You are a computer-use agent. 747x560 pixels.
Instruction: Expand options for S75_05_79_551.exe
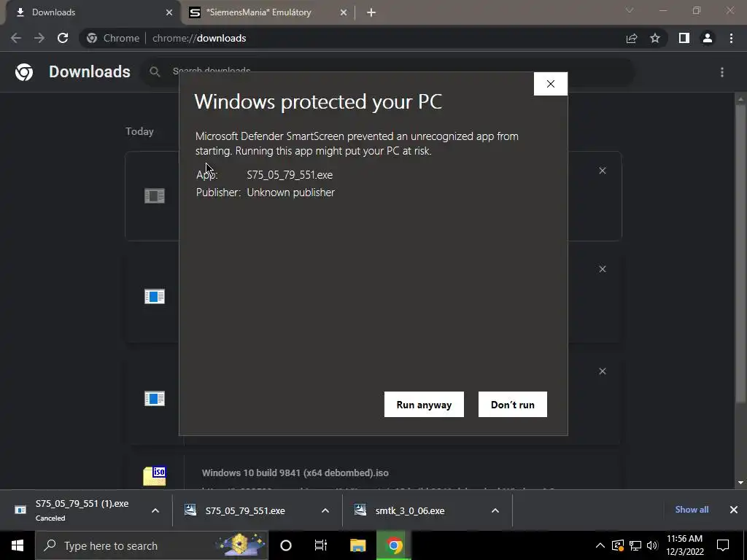click(325, 510)
